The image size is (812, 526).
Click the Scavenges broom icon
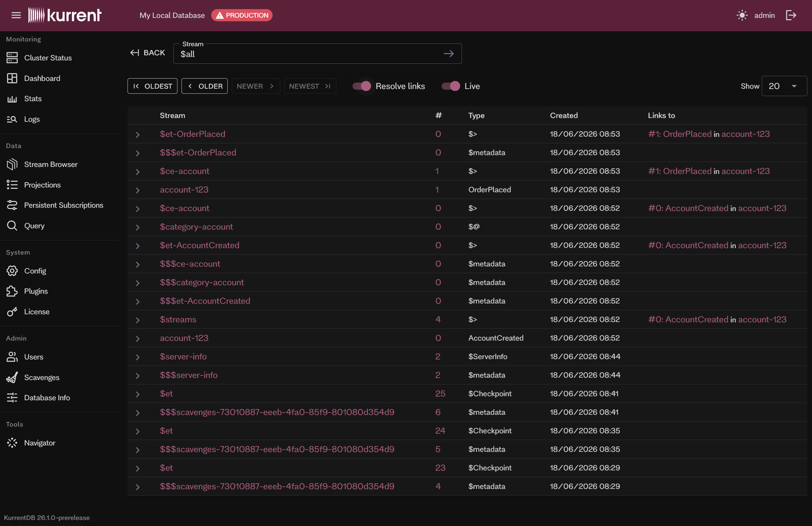[12, 377]
